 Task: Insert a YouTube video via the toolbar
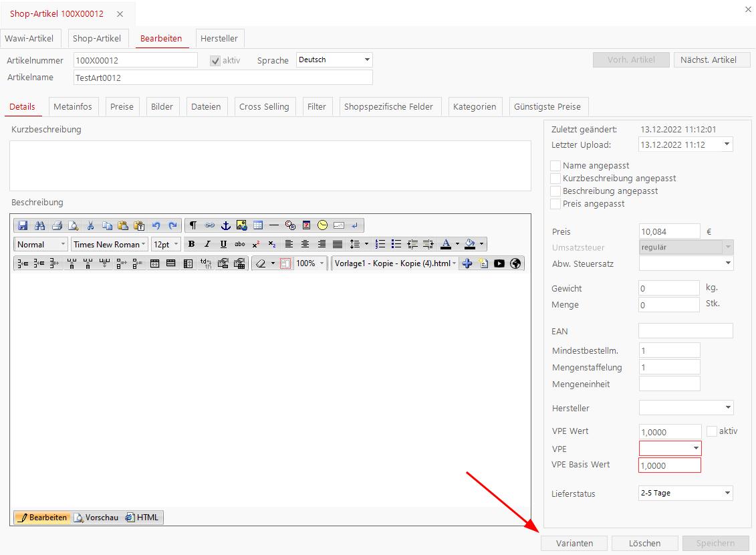pos(499,263)
